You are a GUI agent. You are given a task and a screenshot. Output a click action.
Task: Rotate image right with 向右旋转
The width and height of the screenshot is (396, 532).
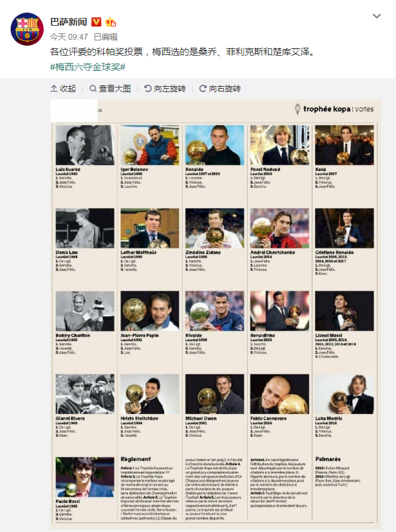tap(220, 89)
